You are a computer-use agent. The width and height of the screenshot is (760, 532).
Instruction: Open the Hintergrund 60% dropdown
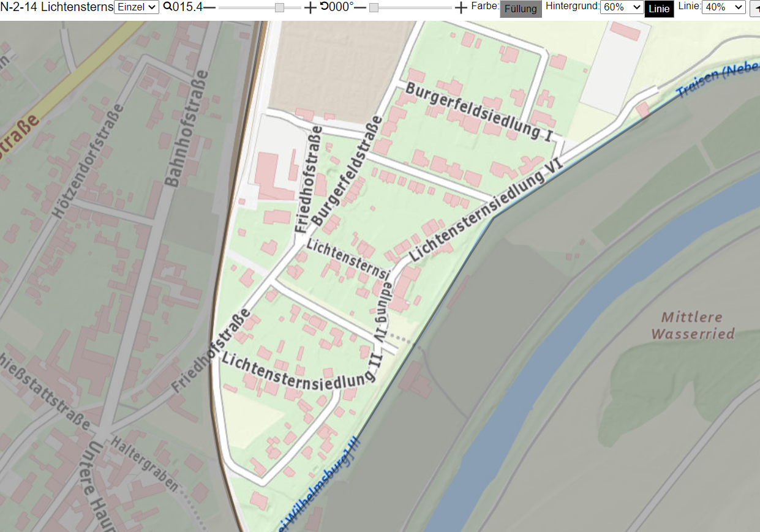coord(622,7)
